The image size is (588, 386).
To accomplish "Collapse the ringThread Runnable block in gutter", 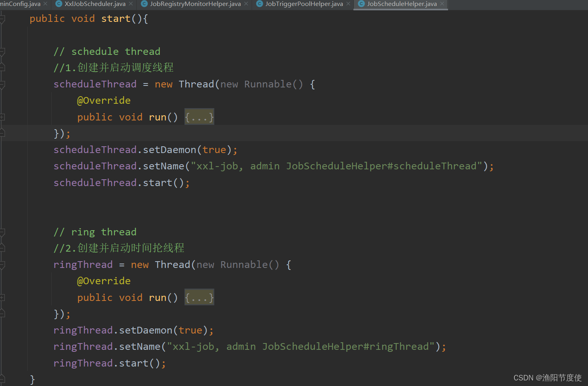I will click(x=2, y=265).
